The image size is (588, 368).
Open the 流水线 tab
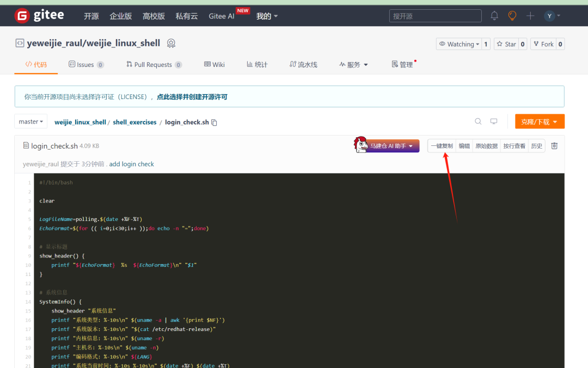click(303, 65)
